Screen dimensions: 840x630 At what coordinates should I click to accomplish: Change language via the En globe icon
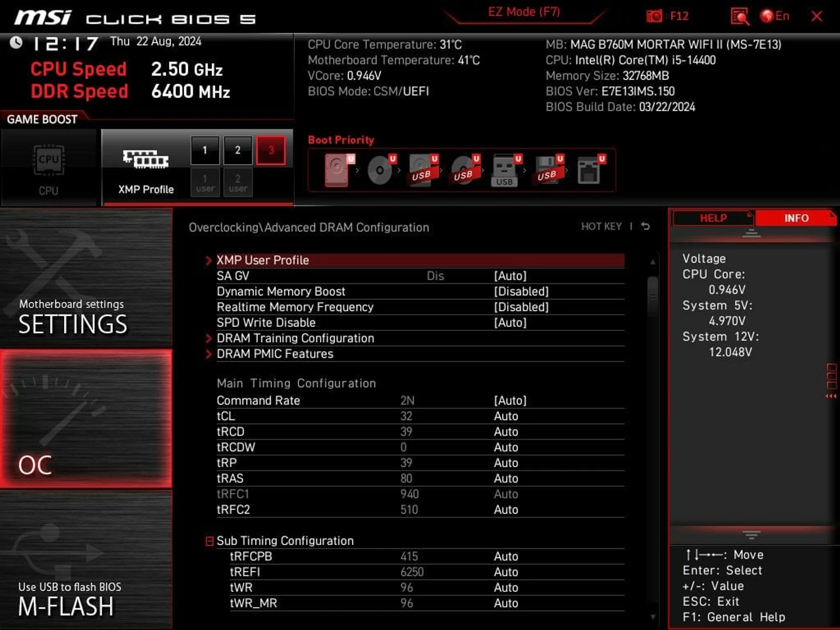click(x=775, y=16)
